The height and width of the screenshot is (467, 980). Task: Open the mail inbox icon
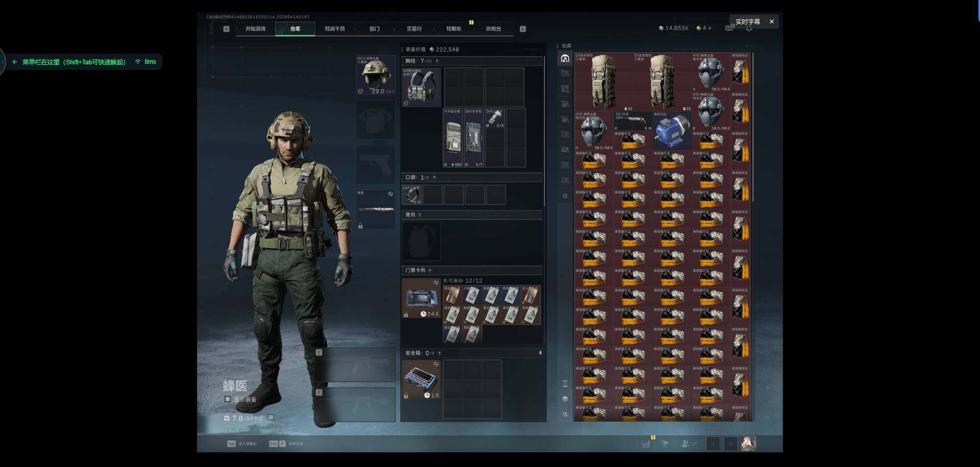[x=729, y=28]
